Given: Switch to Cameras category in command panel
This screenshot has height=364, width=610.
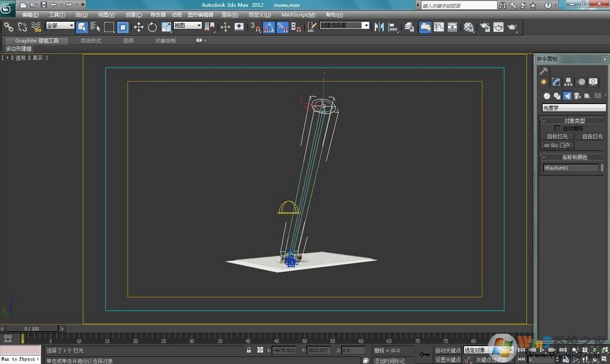Looking at the screenshot, I should (x=577, y=96).
